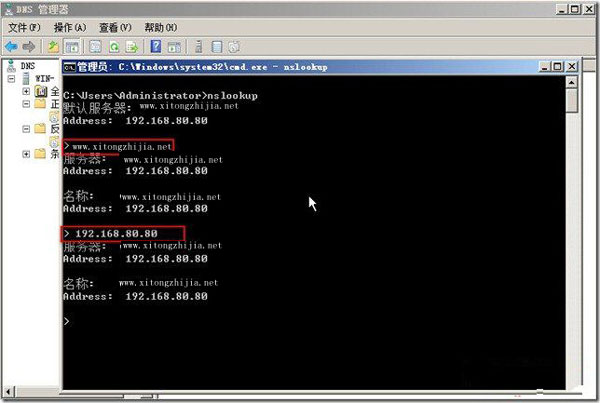This screenshot has height=403, width=600.
Task: Go back with the blue Back arrow
Action: (x=11, y=47)
